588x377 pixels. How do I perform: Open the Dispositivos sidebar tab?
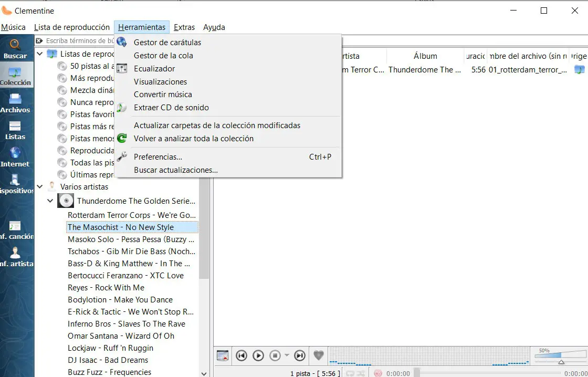(x=15, y=184)
